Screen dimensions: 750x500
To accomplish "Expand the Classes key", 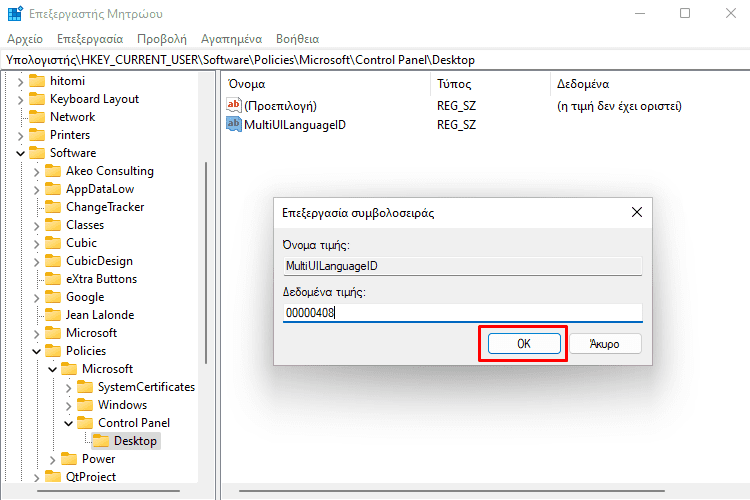I will click(36, 226).
